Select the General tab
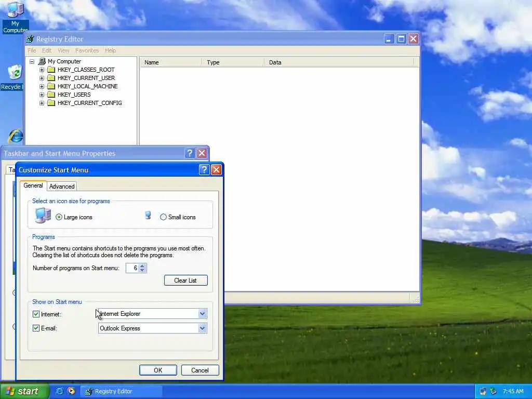This screenshot has height=399, width=532. 33,185
